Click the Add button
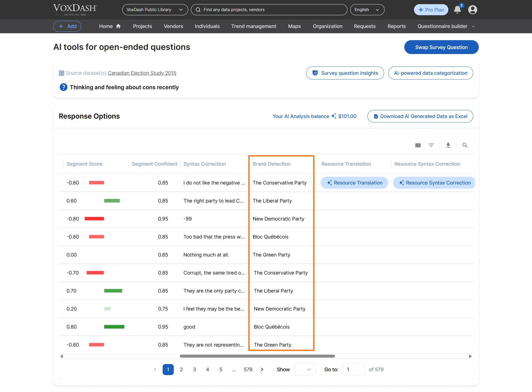This screenshot has width=532, height=392. [67, 26]
